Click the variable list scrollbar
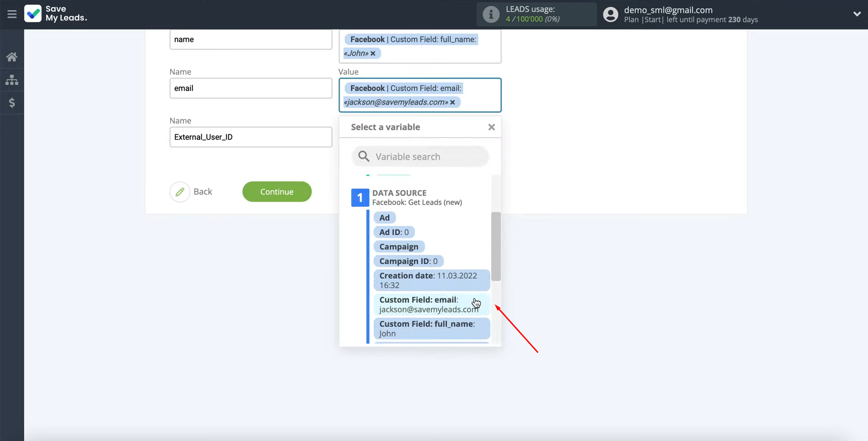 [x=496, y=246]
